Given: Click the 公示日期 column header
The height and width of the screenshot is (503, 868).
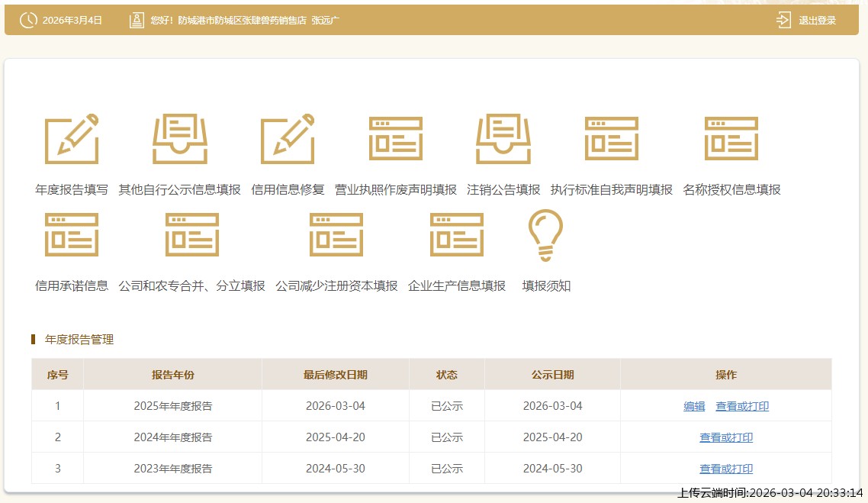Looking at the screenshot, I should [552, 375].
